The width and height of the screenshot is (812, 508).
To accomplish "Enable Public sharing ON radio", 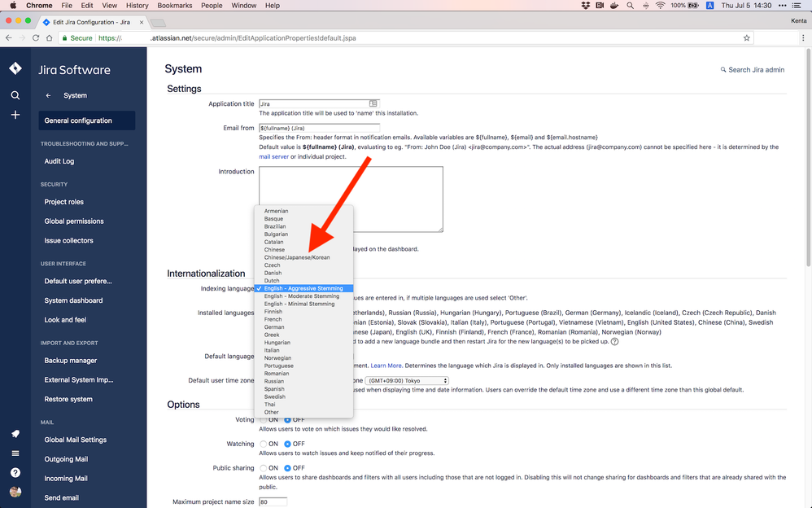I will (263, 468).
